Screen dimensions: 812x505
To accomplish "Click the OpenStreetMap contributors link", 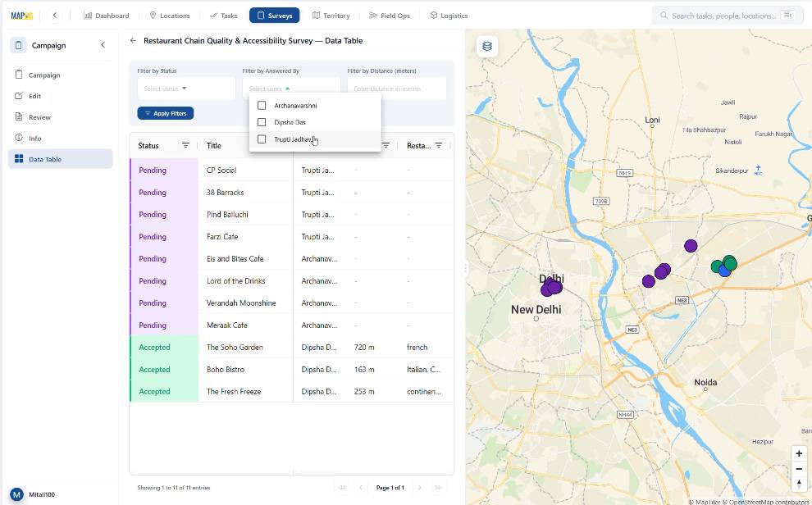I will click(x=768, y=502).
